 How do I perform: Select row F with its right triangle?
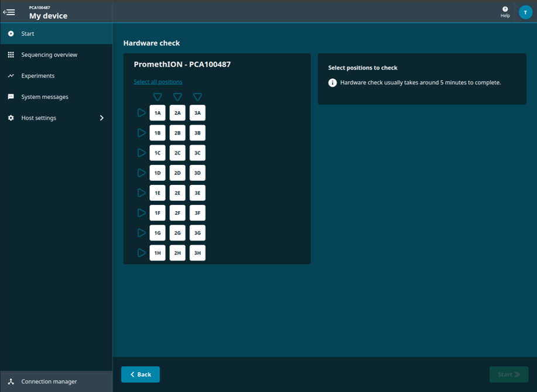click(x=142, y=213)
